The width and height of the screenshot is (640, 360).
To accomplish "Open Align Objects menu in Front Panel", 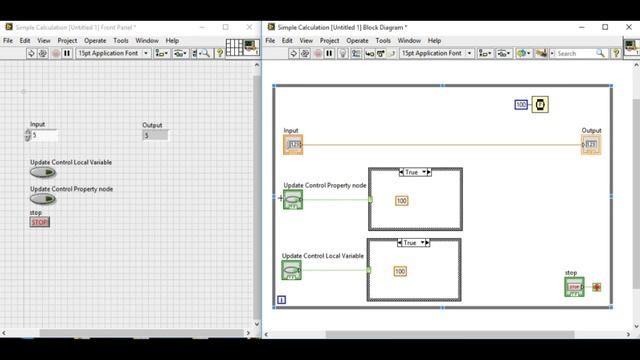I will 162,53.
